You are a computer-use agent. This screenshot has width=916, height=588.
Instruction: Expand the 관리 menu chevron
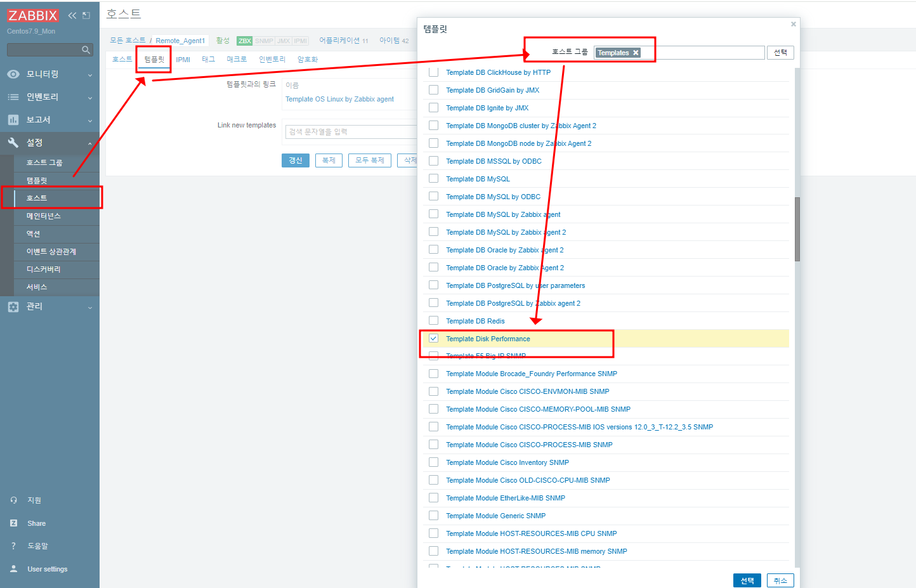(90, 307)
